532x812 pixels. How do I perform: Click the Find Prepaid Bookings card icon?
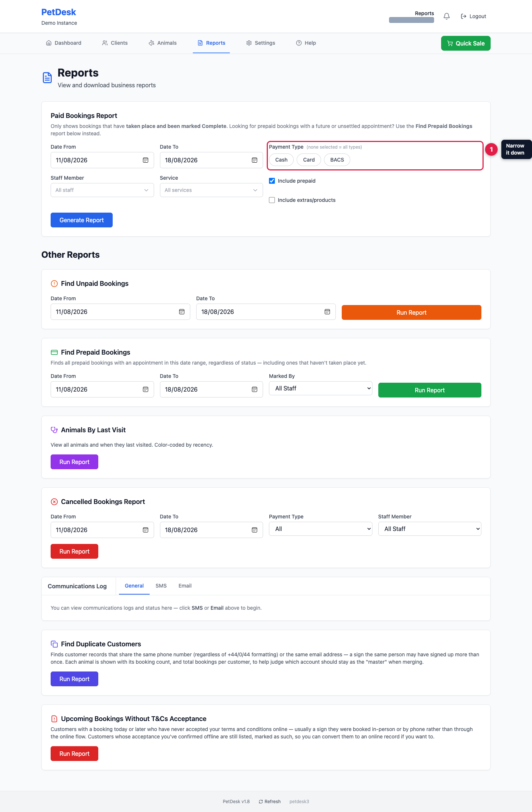(x=54, y=352)
